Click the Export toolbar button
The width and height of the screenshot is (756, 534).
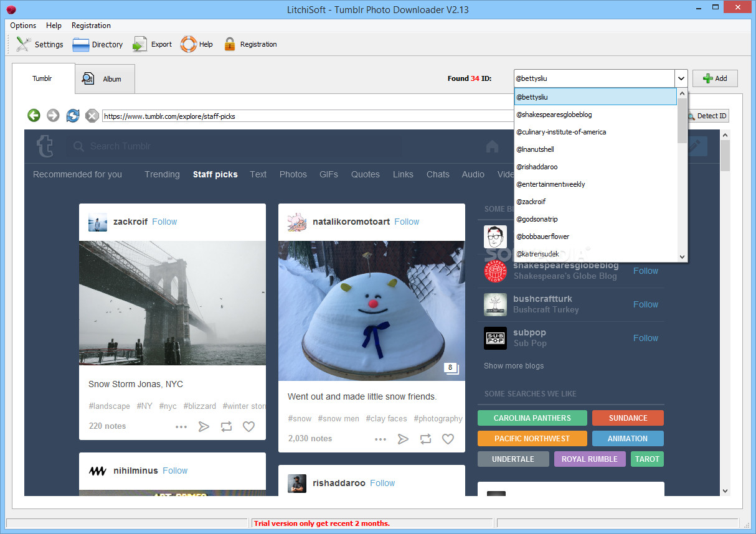click(152, 44)
